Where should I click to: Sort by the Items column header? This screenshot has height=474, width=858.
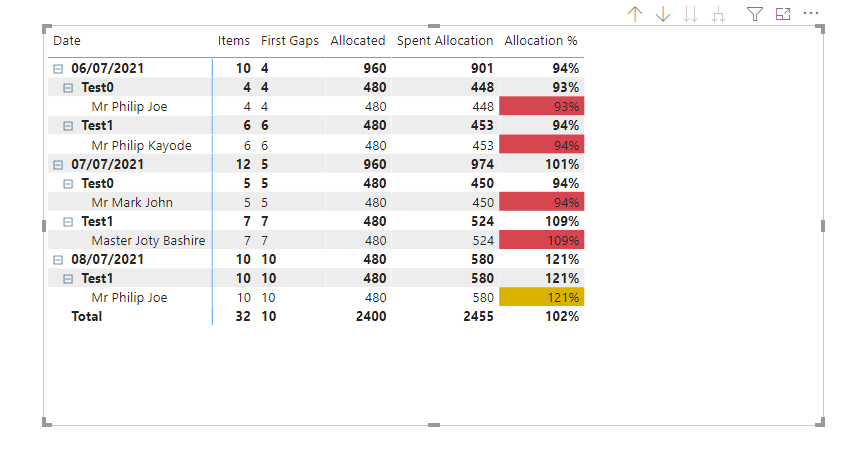click(234, 41)
